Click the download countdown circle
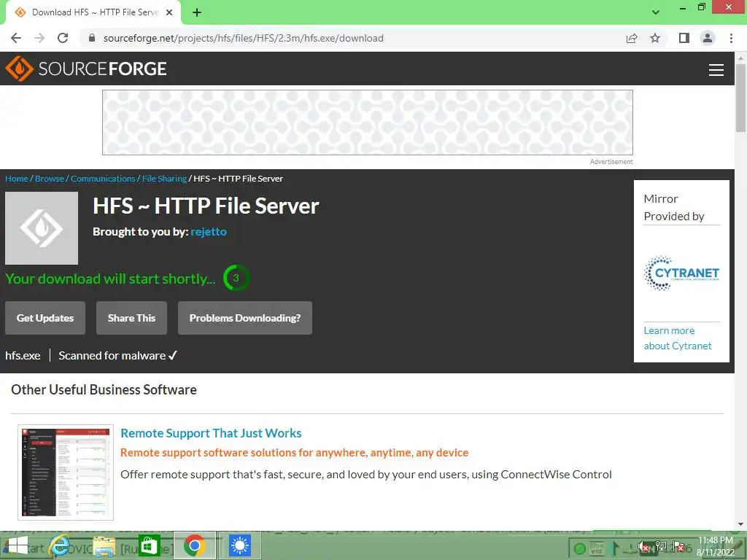This screenshot has width=747, height=560. click(x=236, y=278)
